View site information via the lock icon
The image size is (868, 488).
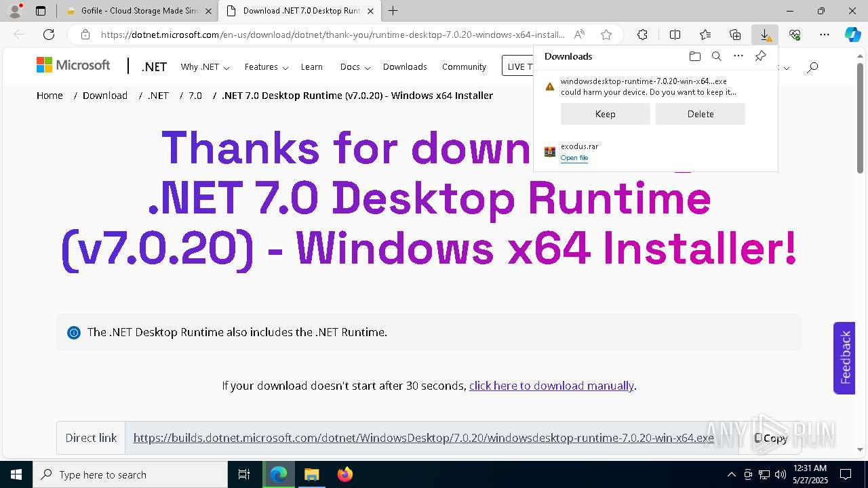pyautogui.click(x=85, y=35)
